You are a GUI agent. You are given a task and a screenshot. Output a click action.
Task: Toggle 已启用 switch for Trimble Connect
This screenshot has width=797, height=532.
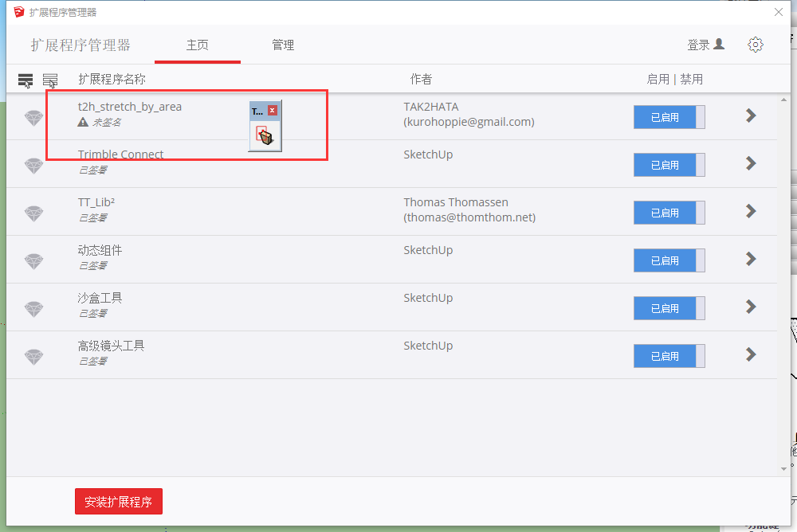[669, 165]
